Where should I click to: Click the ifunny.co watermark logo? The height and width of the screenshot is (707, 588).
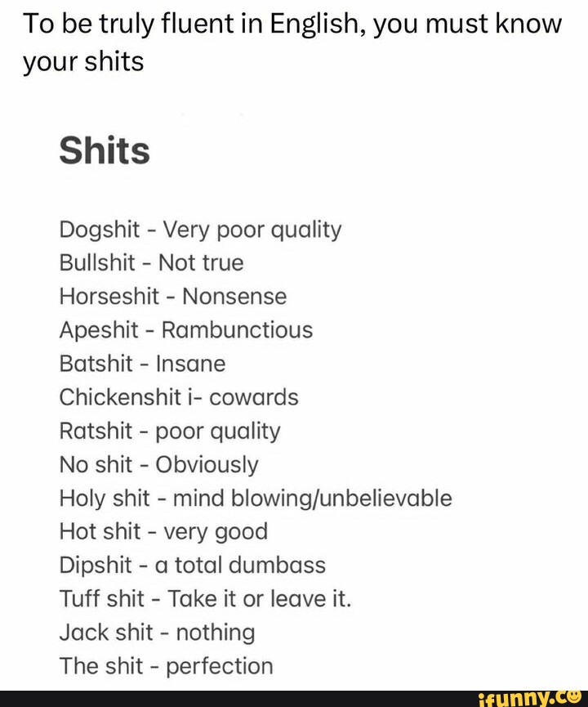click(529, 699)
